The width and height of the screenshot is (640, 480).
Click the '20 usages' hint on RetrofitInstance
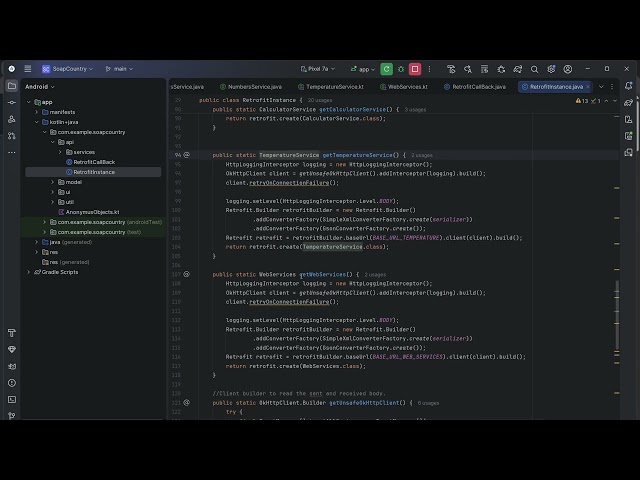coord(320,100)
